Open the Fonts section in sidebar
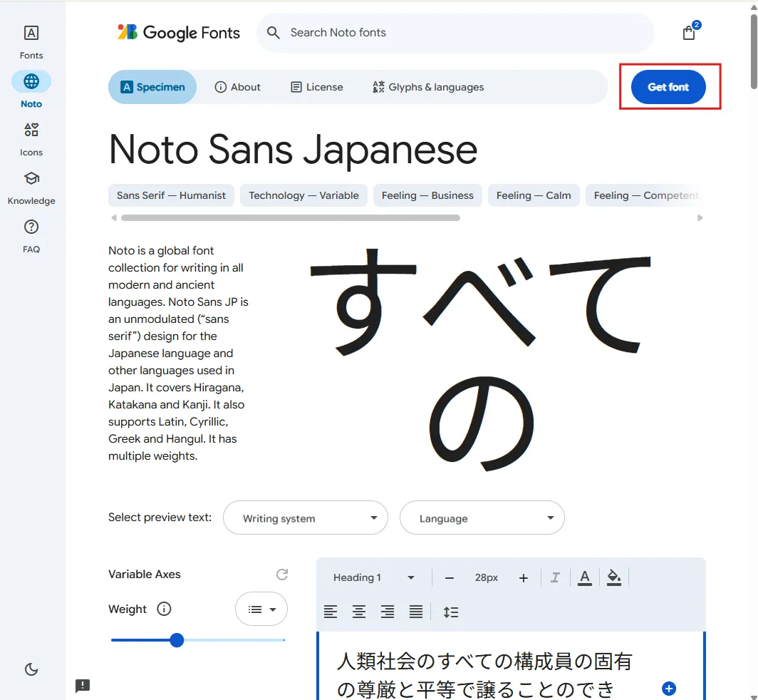The image size is (758, 700). click(x=31, y=42)
